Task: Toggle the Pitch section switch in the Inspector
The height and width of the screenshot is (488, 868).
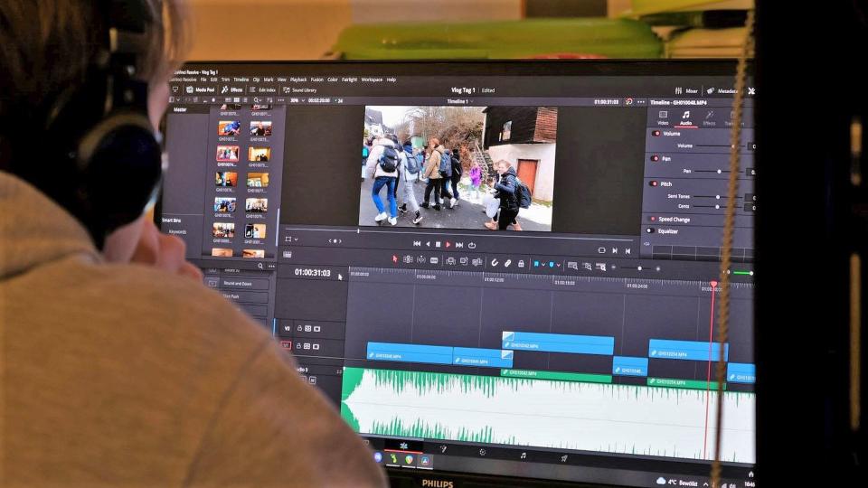Action: [654, 183]
